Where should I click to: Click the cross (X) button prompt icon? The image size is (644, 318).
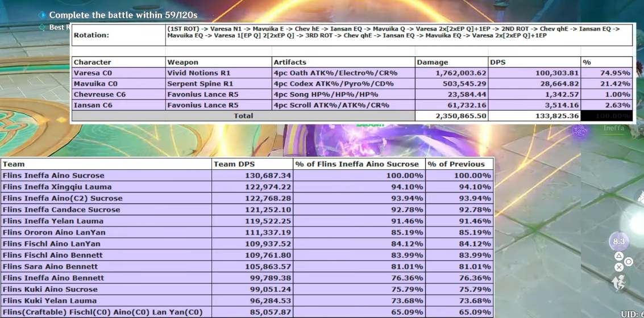click(x=619, y=267)
